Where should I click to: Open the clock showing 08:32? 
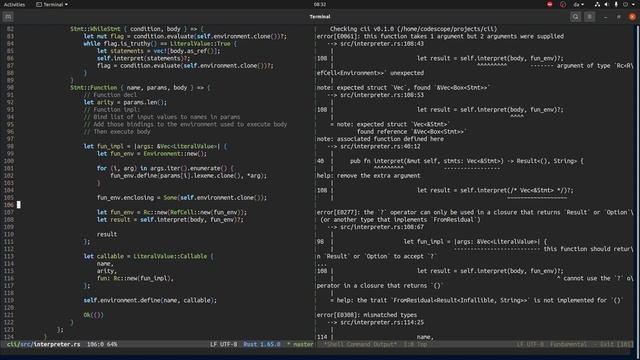pos(320,4)
